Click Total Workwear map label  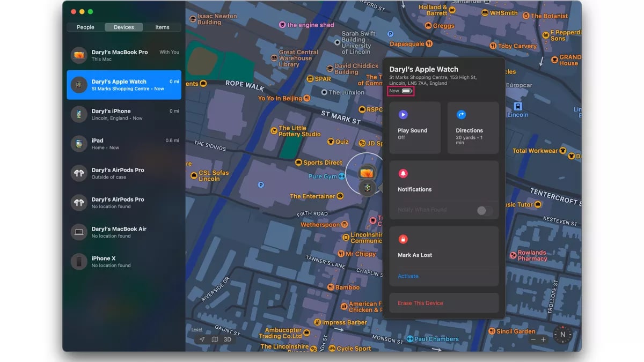[x=535, y=151]
